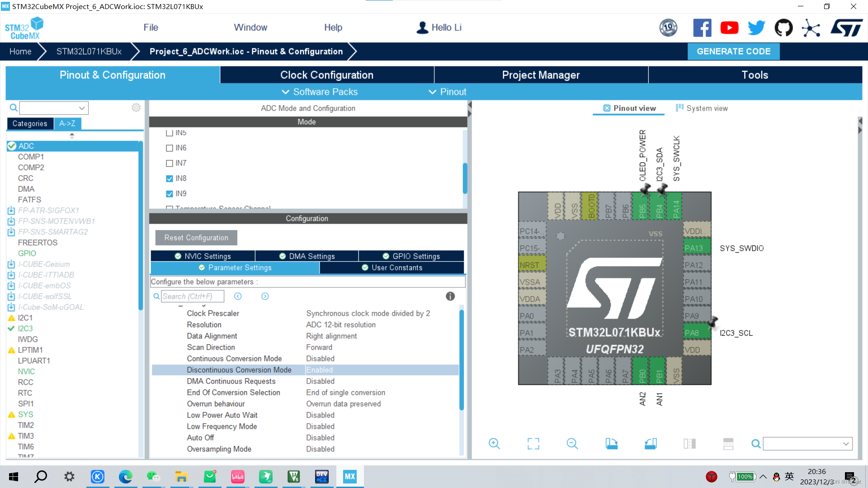The height and width of the screenshot is (488, 868).
Task: Click STM32L071KBUx breadcrumb
Action: (89, 52)
